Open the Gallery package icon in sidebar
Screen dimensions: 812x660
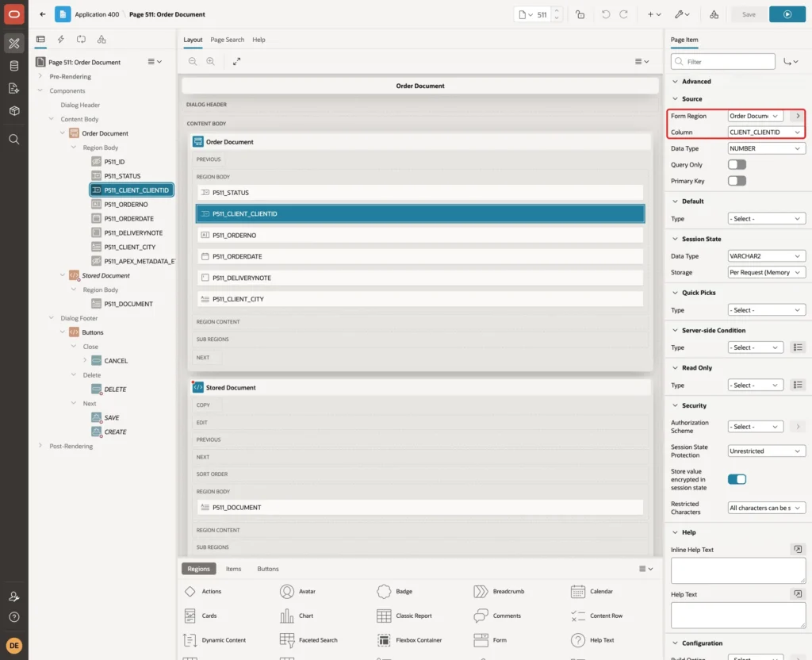tap(14, 110)
